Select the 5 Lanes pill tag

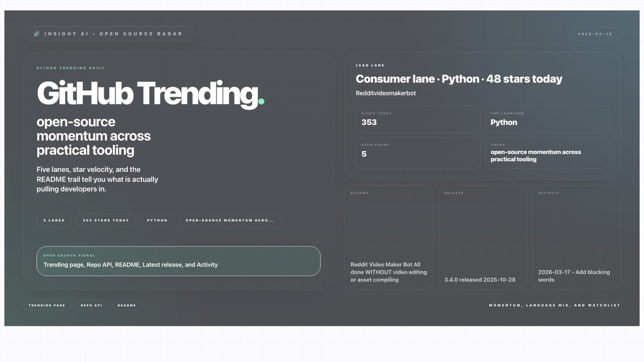tap(54, 220)
